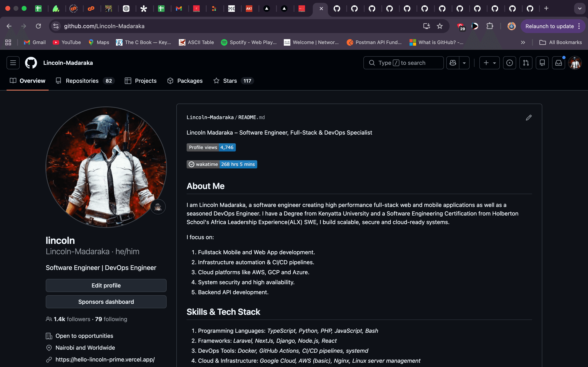Viewport: 588px width, 367px height.
Task: Expand the Copilot dropdown arrow
Action: 464,63
